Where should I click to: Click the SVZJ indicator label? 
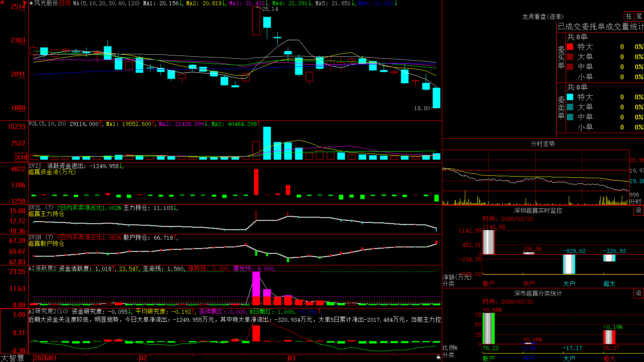tap(35, 166)
